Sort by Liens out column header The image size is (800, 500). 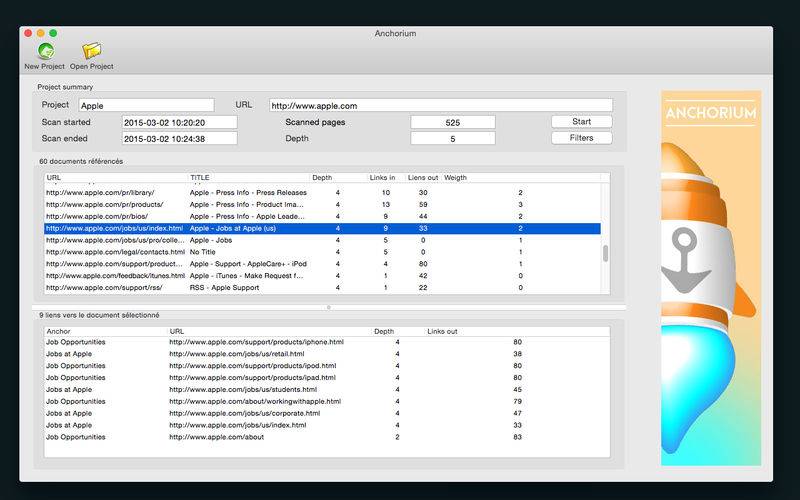423,178
